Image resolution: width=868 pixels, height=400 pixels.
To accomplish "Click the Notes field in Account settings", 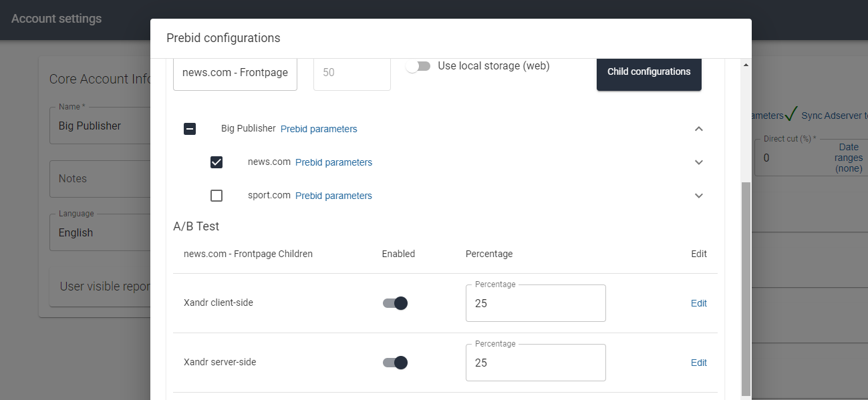I will pyautogui.click(x=100, y=178).
